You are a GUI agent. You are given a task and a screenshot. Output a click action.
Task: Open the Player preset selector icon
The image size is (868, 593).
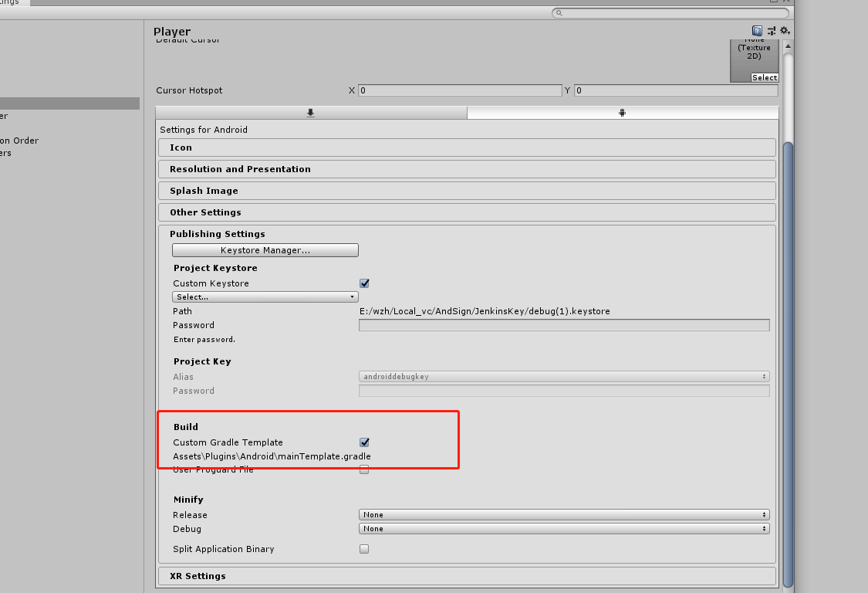pyautogui.click(x=771, y=31)
